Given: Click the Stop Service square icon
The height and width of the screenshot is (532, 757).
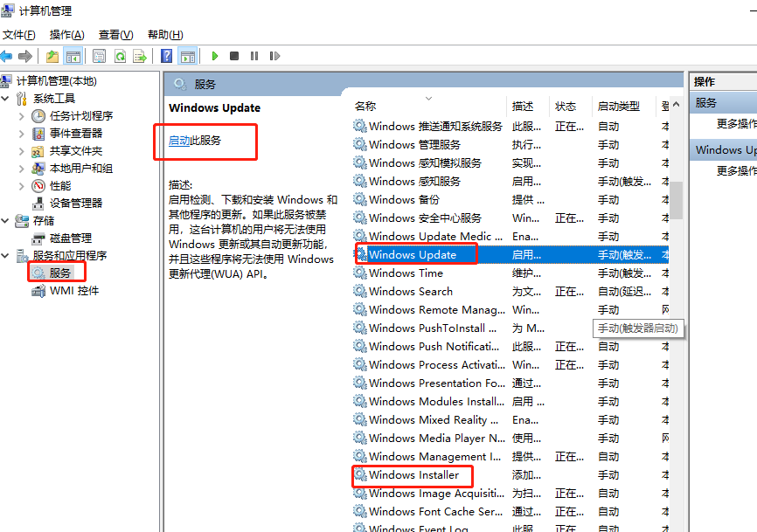Looking at the screenshot, I should [x=234, y=56].
